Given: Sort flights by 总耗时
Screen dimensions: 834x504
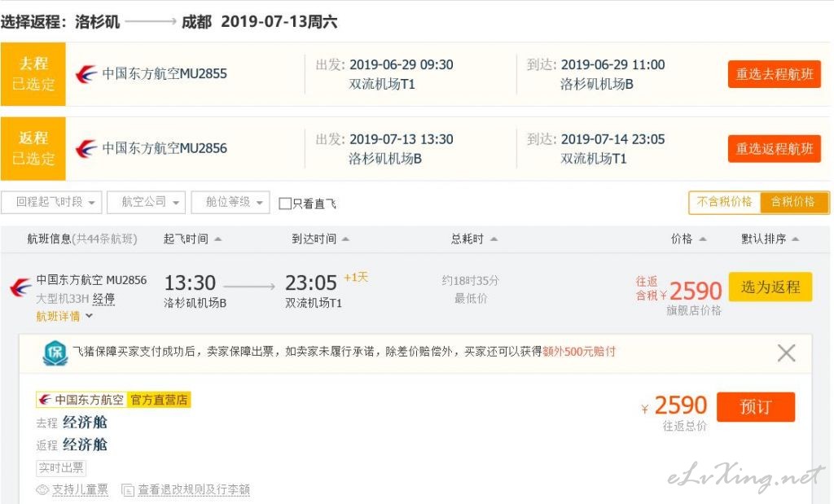Looking at the screenshot, I should coord(474,239).
